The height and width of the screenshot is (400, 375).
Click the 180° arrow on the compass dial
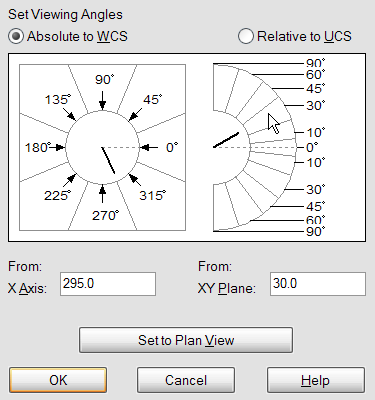[x=58, y=147]
